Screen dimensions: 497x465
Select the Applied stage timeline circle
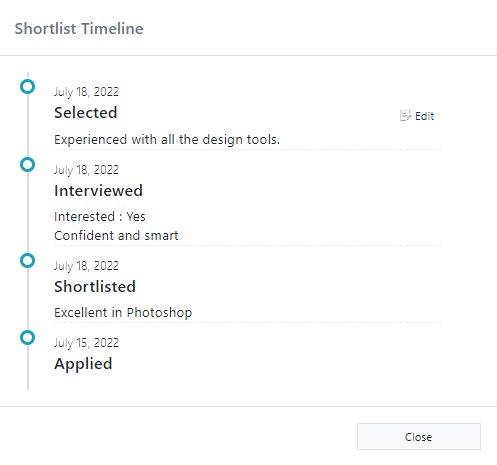[x=27, y=337]
